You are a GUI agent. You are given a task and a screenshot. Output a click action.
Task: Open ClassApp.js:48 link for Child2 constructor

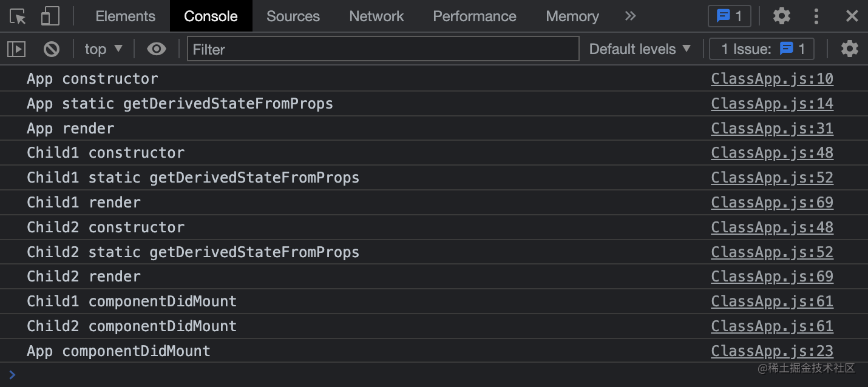(772, 227)
